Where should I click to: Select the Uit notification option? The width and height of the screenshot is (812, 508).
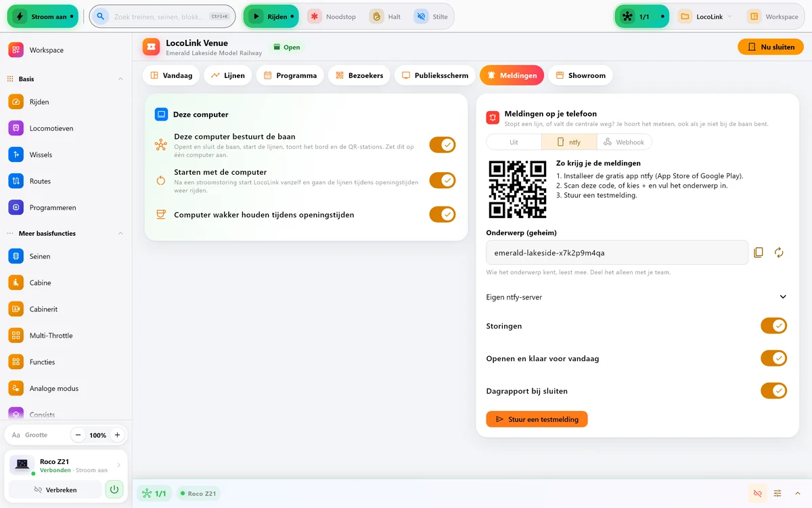point(514,142)
